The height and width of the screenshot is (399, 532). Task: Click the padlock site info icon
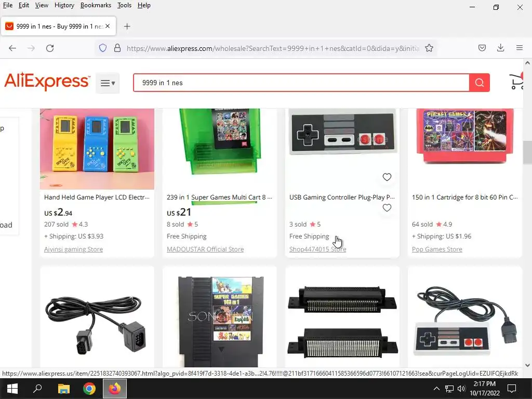point(117,48)
